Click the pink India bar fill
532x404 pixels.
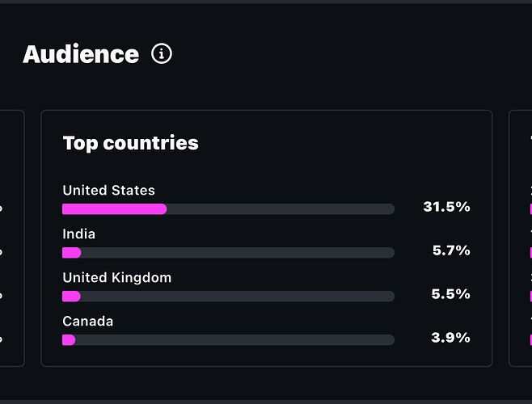(x=71, y=253)
